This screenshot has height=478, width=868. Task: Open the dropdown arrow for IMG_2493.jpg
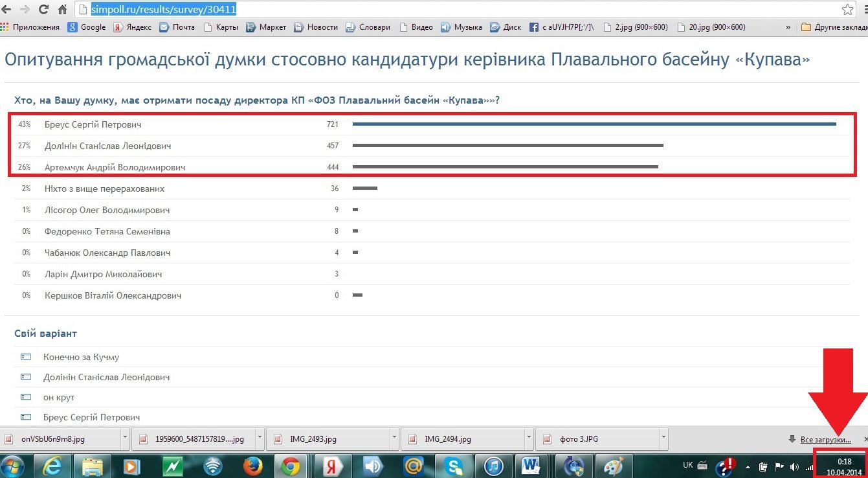[x=394, y=438]
